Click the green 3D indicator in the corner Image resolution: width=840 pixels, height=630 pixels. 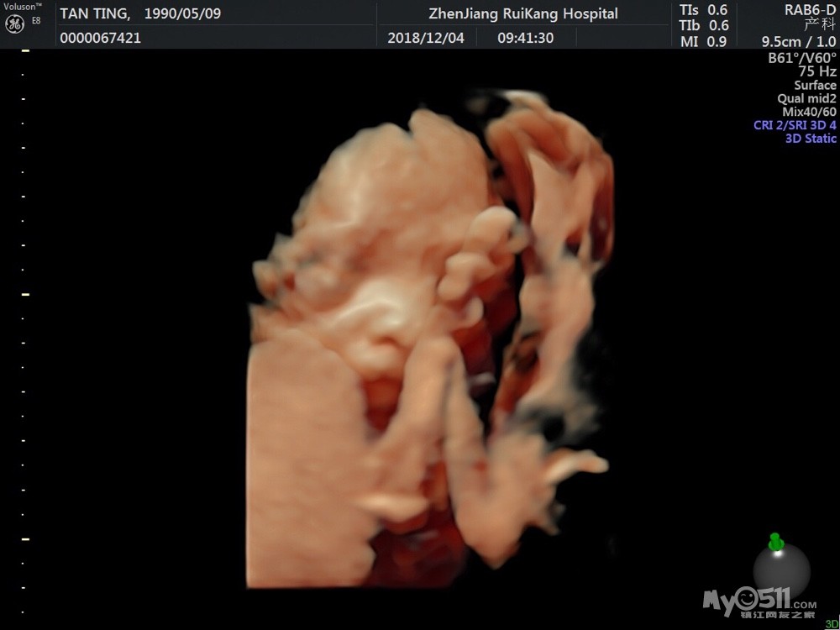831,624
